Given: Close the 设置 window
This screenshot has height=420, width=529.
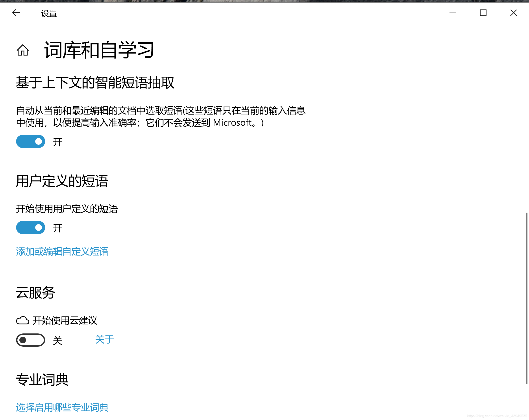Looking at the screenshot, I should pyautogui.click(x=513, y=13).
